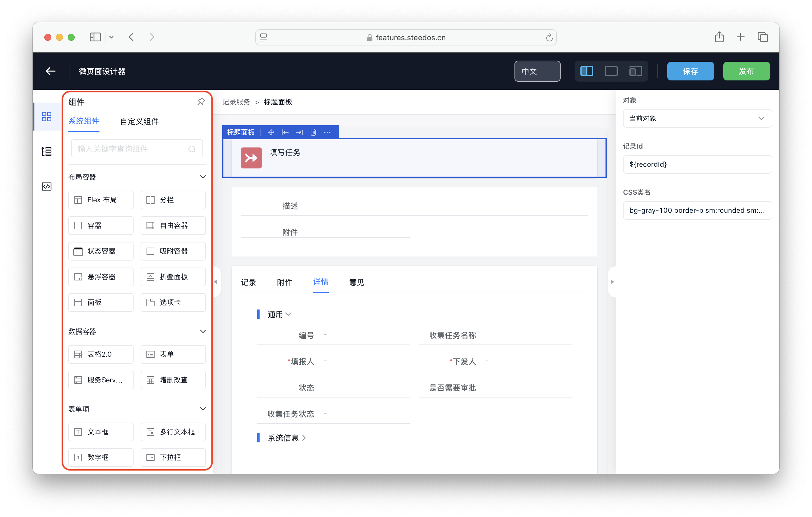The image size is (812, 517).
Task: Show Safari tab overview
Action: [x=762, y=37]
